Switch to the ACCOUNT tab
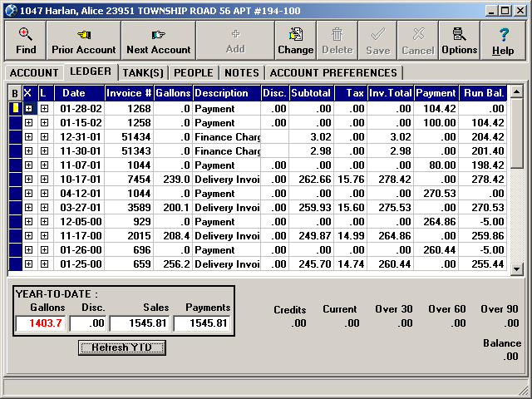 [34, 73]
